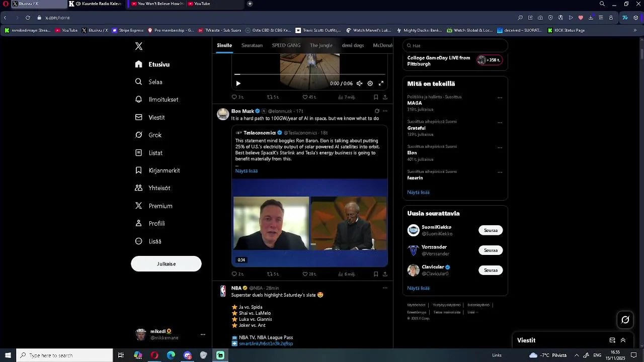Reply to top video post (3 t.)
The width and height of the screenshot is (644, 362).
pos(237,97)
